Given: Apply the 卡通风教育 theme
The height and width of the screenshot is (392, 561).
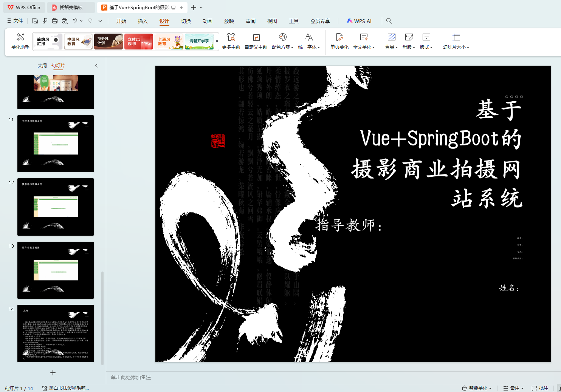Looking at the screenshot, I should 169,42.
